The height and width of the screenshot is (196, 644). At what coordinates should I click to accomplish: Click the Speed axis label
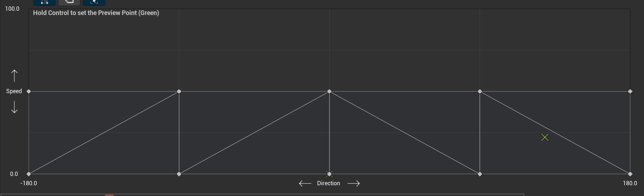coord(14,91)
